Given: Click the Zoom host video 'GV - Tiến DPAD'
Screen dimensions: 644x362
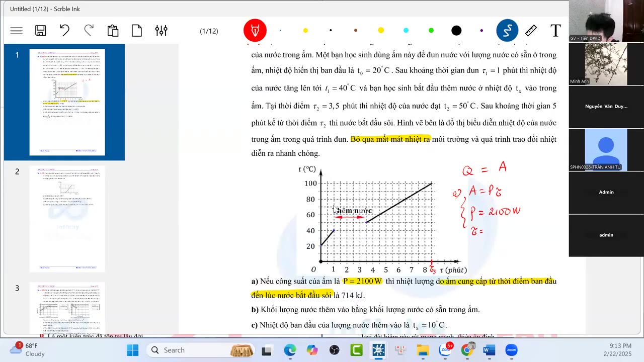Looking at the screenshot, I should coord(606,21).
